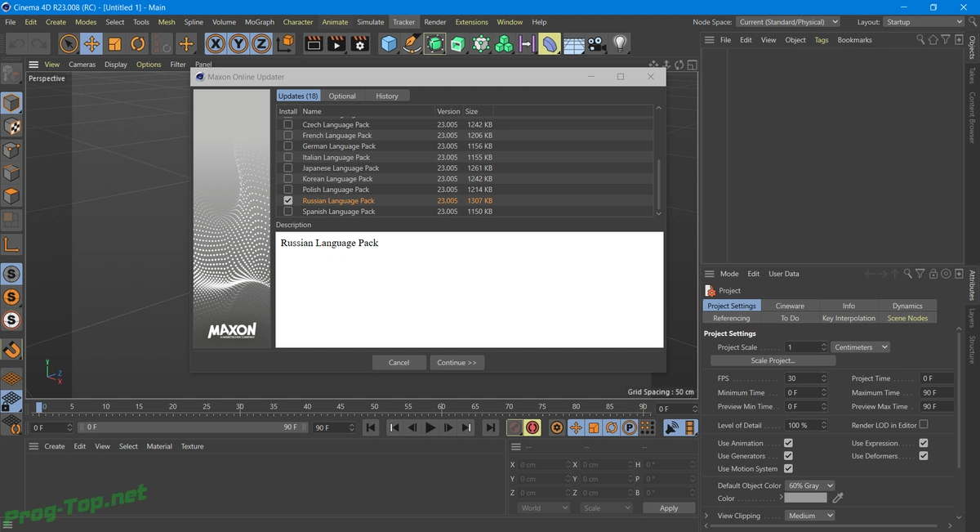
Task: Add a Light object
Action: [620, 43]
